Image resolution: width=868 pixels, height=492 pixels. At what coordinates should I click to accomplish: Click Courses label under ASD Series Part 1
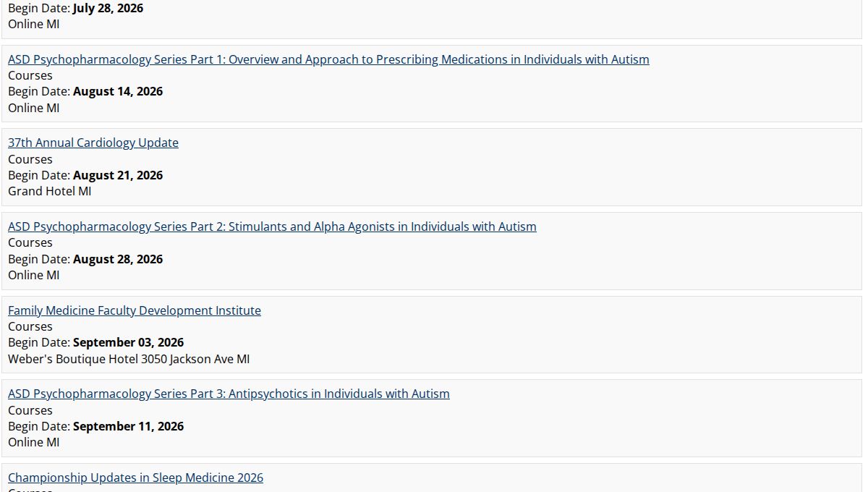click(30, 75)
